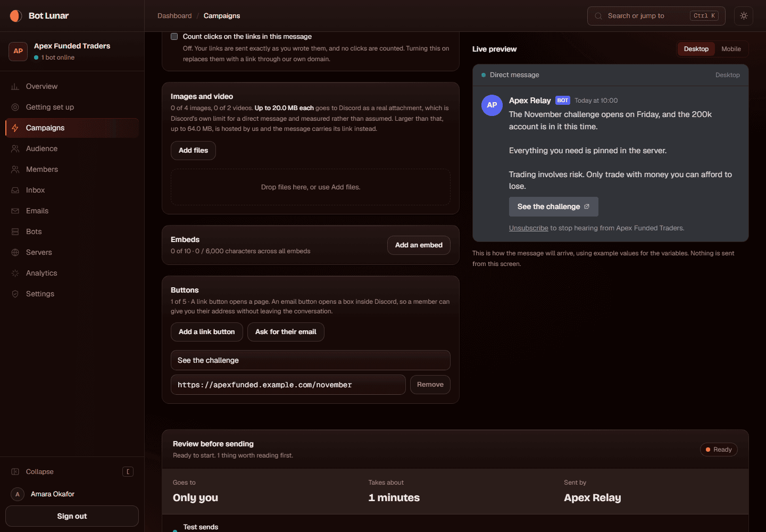
Task: Open the Overview menu item
Action: (x=72, y=86)
